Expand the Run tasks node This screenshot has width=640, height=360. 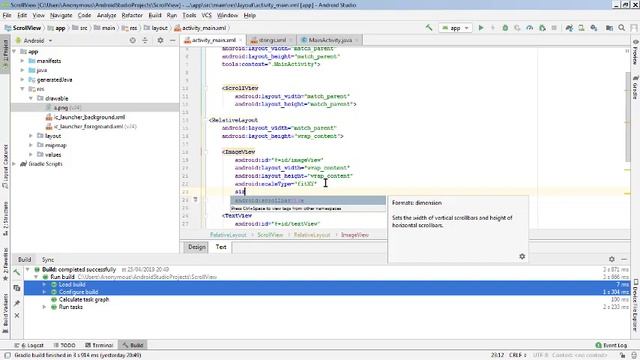[44, 307]
